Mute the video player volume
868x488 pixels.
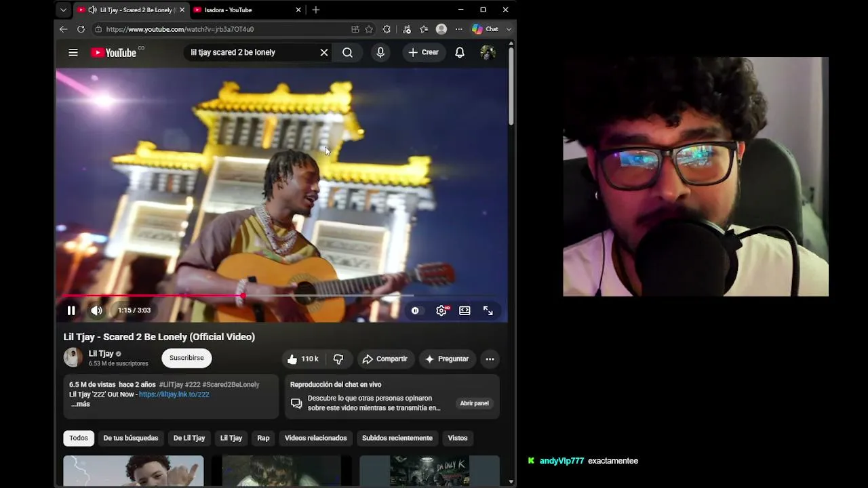(96, 310)
